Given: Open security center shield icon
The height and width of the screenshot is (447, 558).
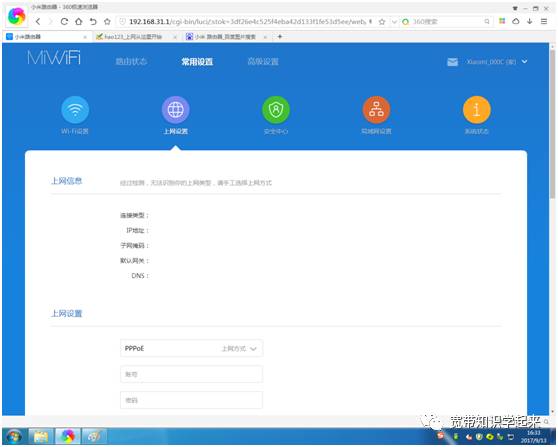Looking at the screenshot, I should tap(276, 110).
